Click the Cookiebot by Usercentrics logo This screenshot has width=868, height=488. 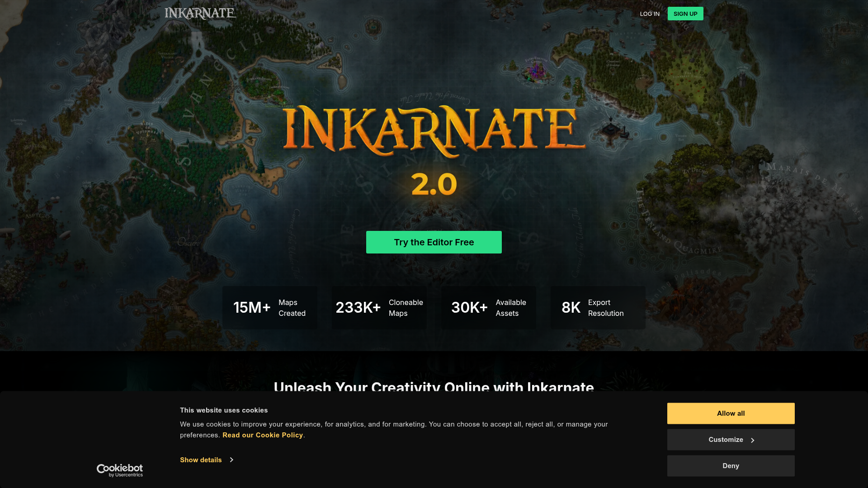point(120,470)
